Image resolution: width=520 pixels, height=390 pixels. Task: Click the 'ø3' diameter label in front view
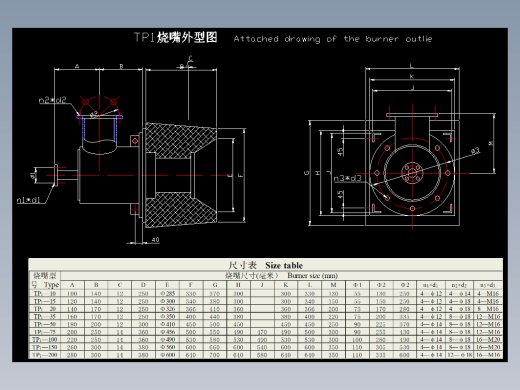(x=475, y=151)
